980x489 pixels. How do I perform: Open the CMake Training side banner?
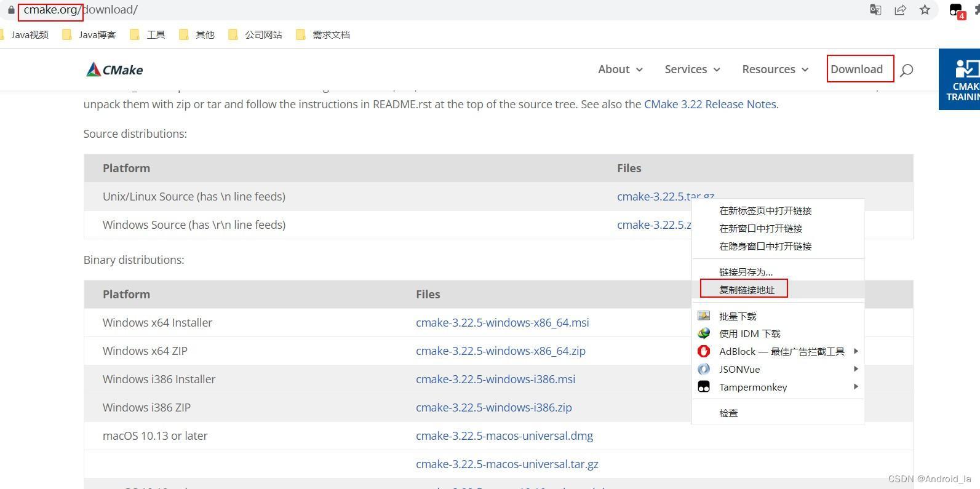pyautogui.click(x=960, y=79)
